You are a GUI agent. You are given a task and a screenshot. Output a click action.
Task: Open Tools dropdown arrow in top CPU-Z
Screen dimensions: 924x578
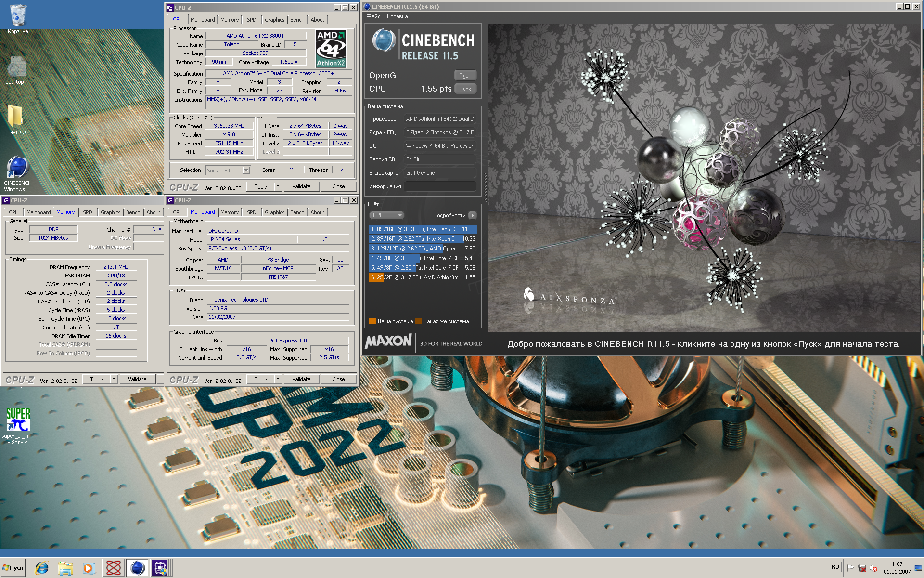point(278,186)
